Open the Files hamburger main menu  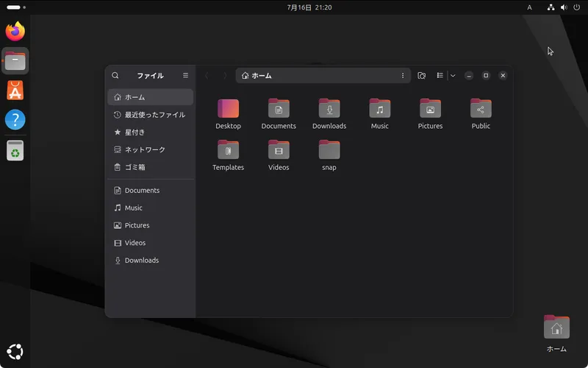pos(186,76)
